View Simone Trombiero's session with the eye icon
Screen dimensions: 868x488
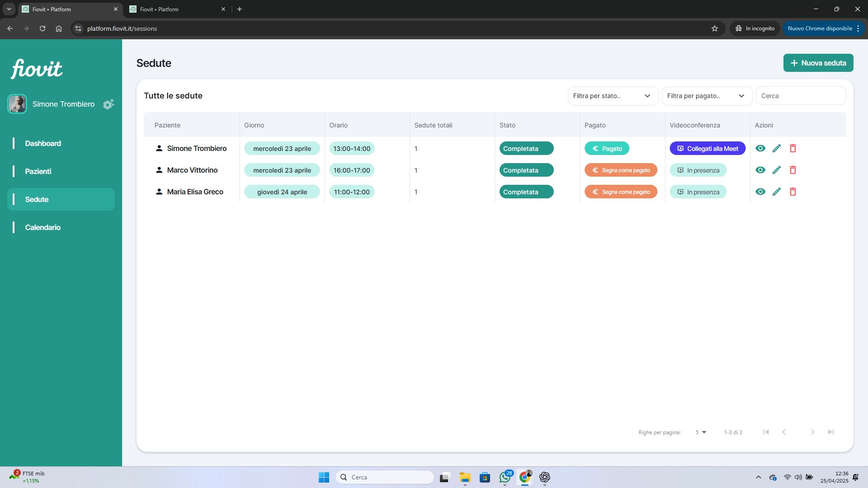click(x=760, y=148)
